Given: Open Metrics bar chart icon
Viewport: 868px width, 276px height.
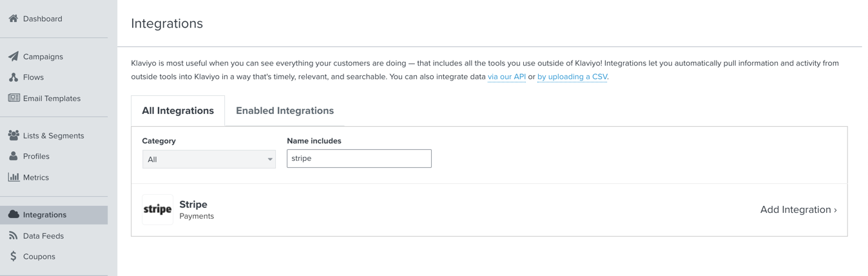Looking at the screenshot, I should pos(14,177).
